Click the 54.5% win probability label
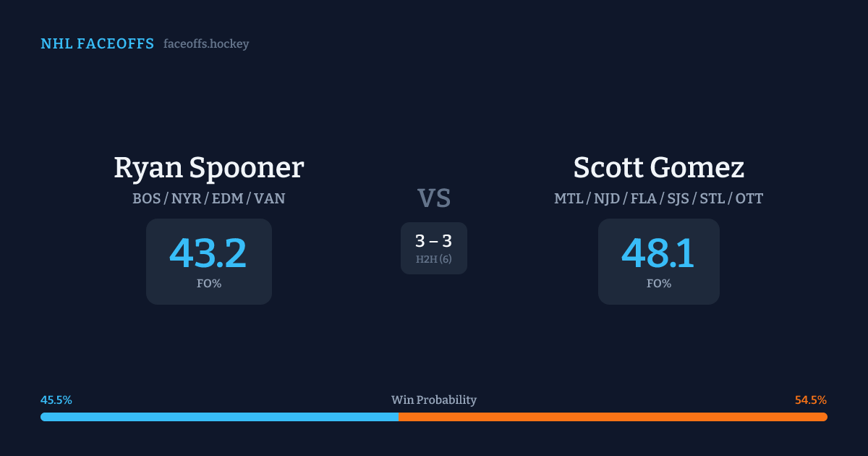The image size is (868, 456). tap(811, 400)
